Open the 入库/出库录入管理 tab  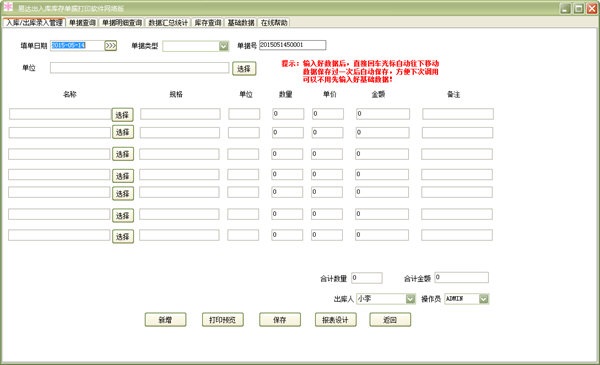point(34,23)
